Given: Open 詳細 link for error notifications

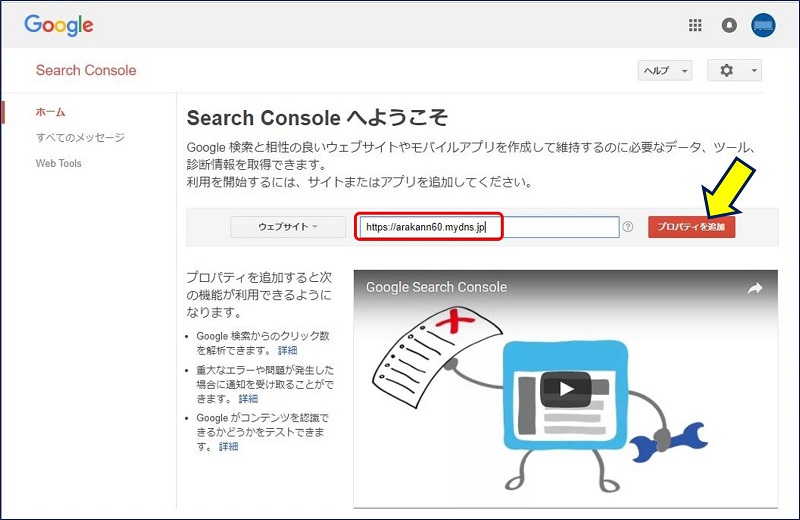Looking at the screenshot, I should coord(248,399).
